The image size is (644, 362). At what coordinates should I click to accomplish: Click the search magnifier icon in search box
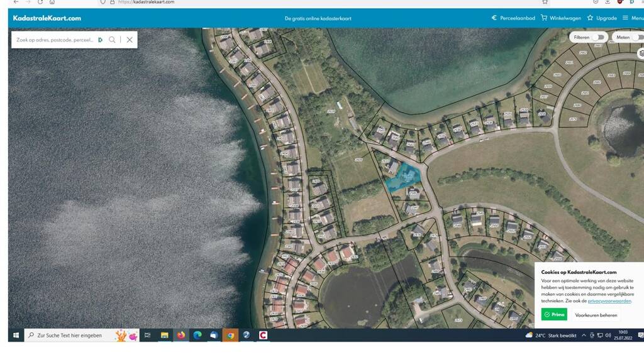(112, 40)
